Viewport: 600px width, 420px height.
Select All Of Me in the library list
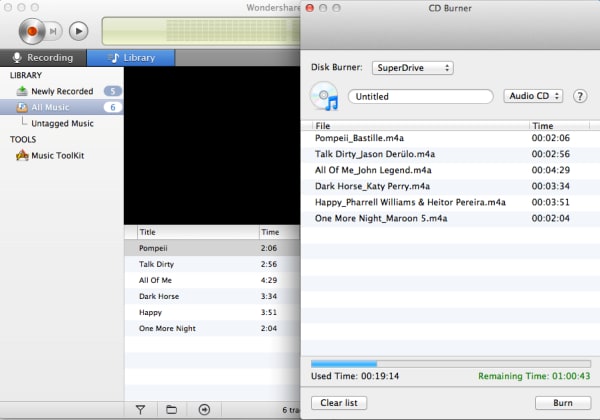click(212, 280)
